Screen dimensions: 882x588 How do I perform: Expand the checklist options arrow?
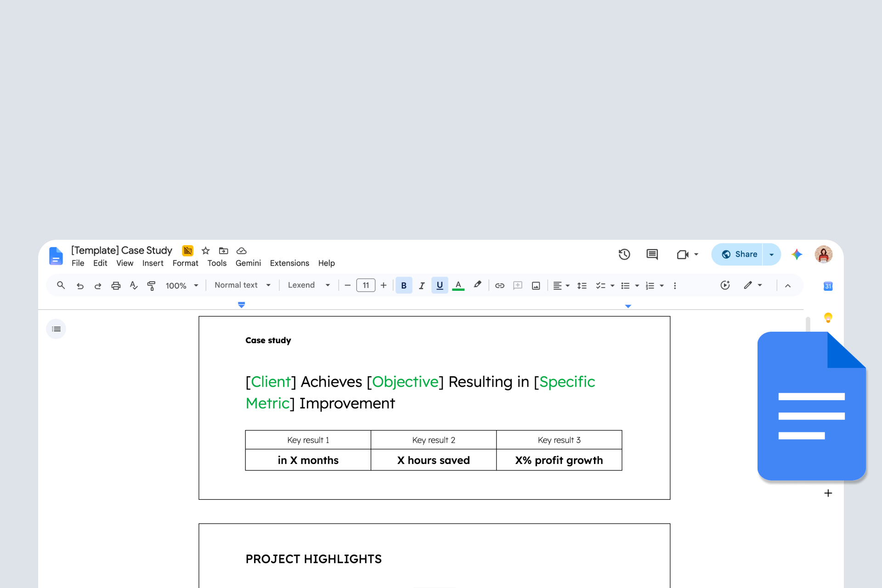pos(612,286)
